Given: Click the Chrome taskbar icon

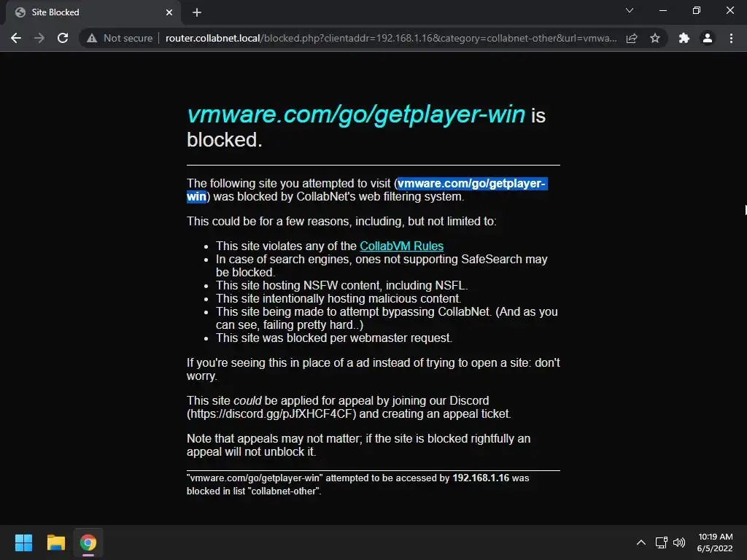Looking at the screenshot, I should click(88, 542).
